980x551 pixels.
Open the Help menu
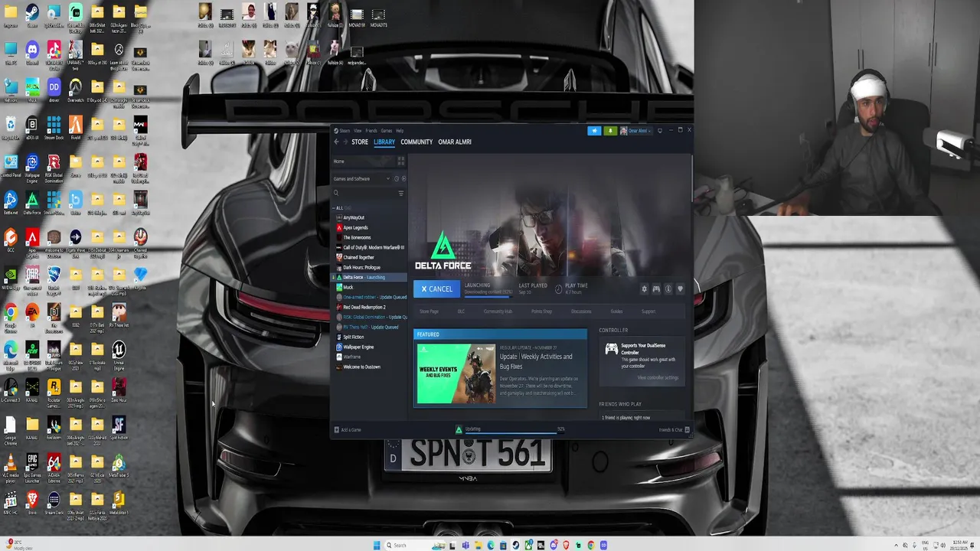pos(400,131)
